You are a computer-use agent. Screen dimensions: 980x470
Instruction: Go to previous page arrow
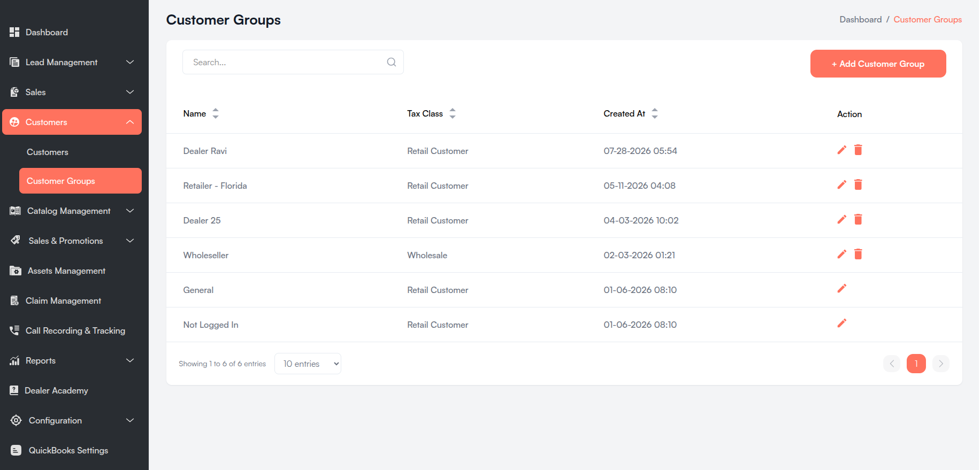(x=892, y=364)
